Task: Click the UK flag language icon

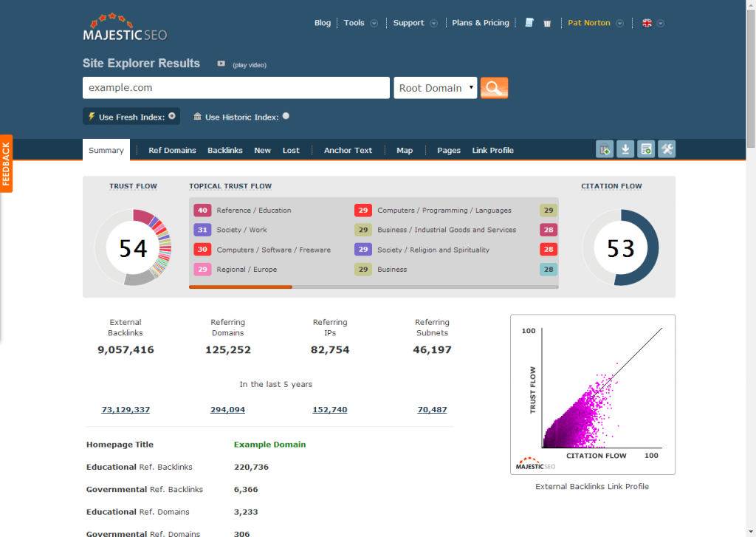Action: 647,23
